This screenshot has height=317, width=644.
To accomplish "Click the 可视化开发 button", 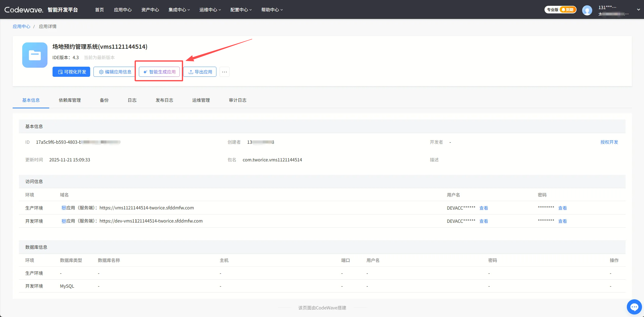I will click(x=71, y=72).
